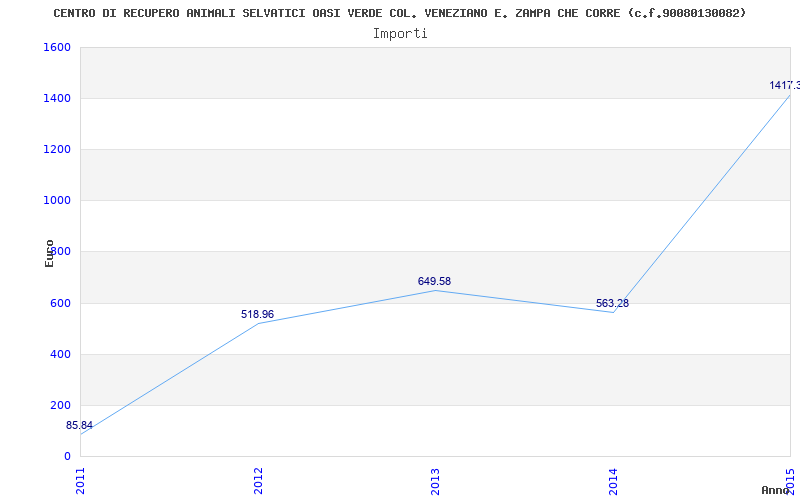
Task: Select the 518.96 data point label
Action: (257, 314)
